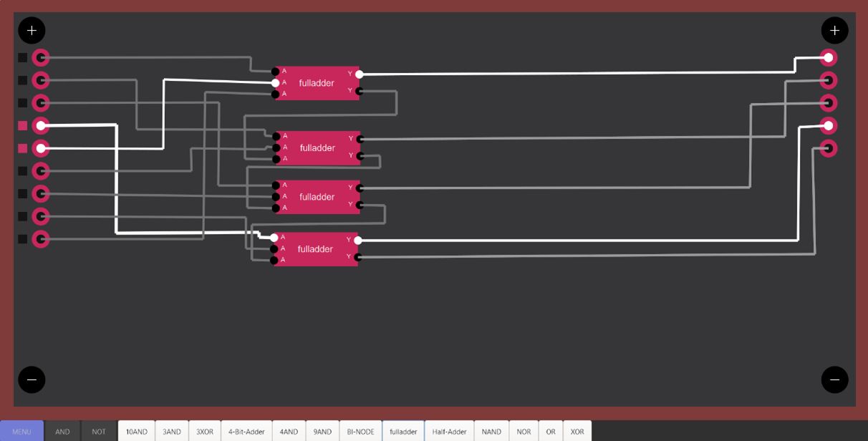Viewport: 868px width, 441px height.
Task: Click the topmost output node on the right
Action: point(828,57)
